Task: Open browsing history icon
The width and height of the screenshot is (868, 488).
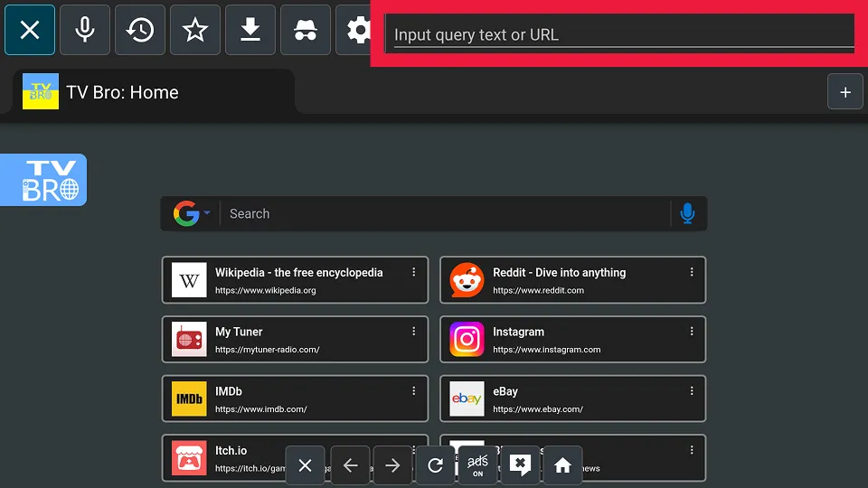Action: 140,30
